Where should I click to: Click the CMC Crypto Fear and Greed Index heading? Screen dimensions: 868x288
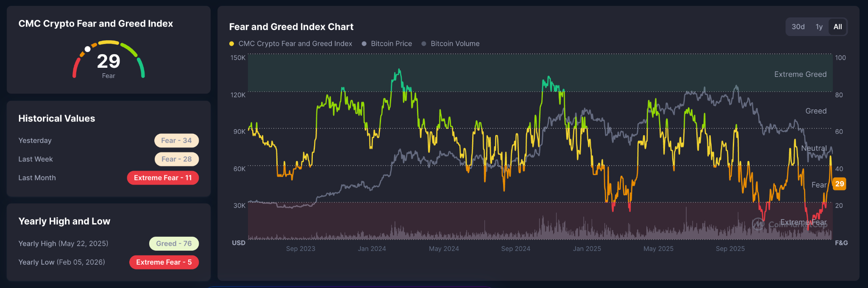(96, 24)
